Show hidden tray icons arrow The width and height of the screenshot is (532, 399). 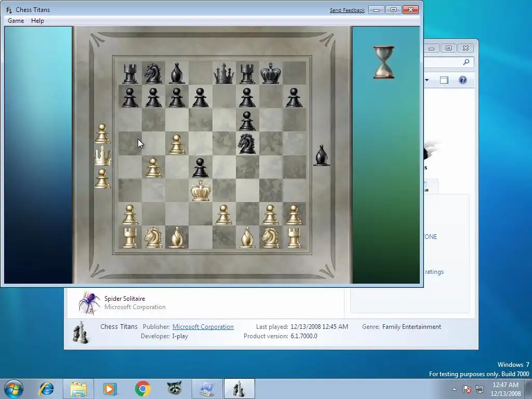coord(454,389)
